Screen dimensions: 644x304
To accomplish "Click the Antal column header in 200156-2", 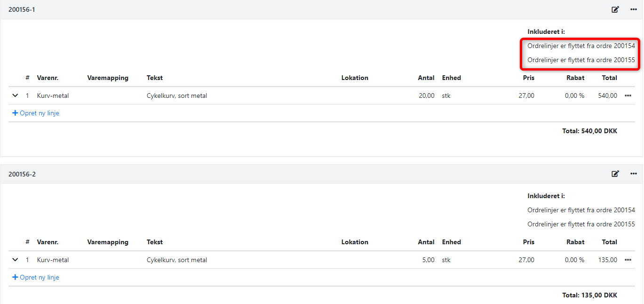I will [x=426, y=242].
